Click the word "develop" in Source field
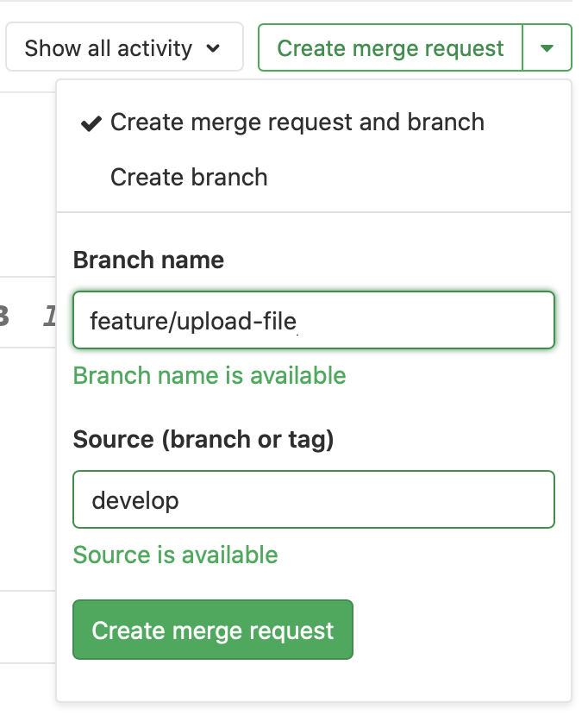This screenshot has width=588, height=721. 135,500
